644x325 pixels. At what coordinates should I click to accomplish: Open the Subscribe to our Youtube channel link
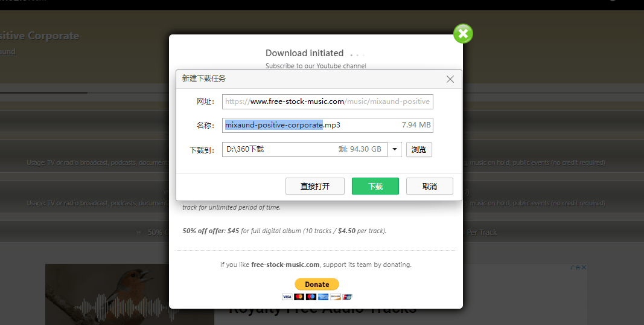[x=316, y=66]
